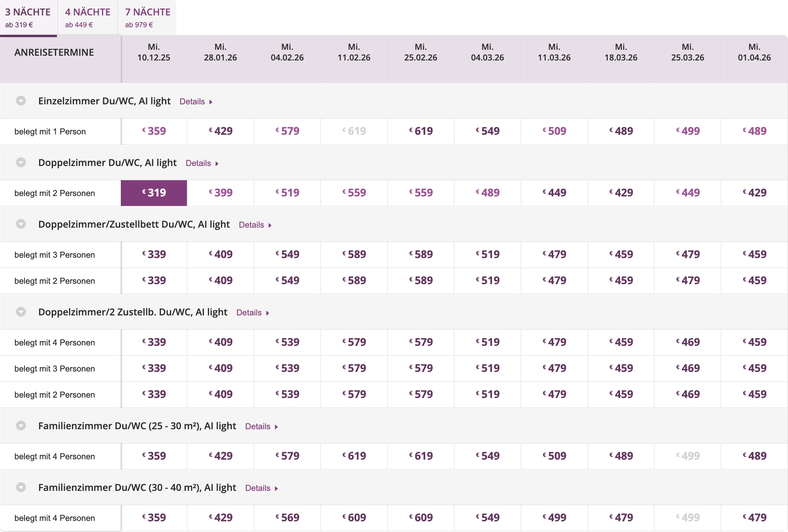Screen dimensions: 788x532
Task: Open Details for Doppelzimmer/2 Zustellb. room
Action: tap(253, 313)
